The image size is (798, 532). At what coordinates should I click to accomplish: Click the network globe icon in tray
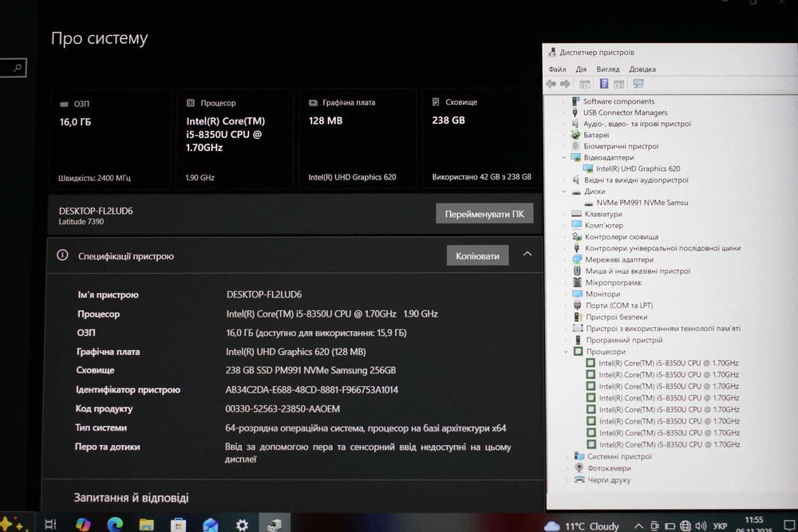coord(685,526)
